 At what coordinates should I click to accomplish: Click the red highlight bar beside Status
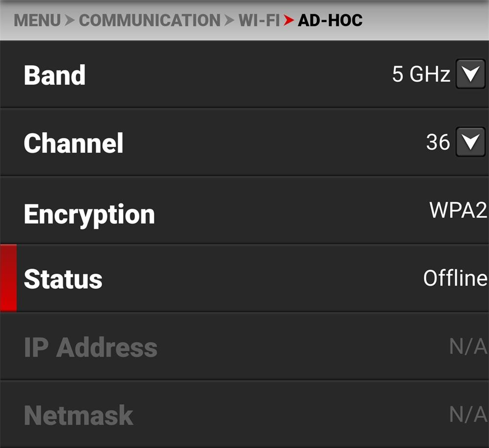pos(8,278)
